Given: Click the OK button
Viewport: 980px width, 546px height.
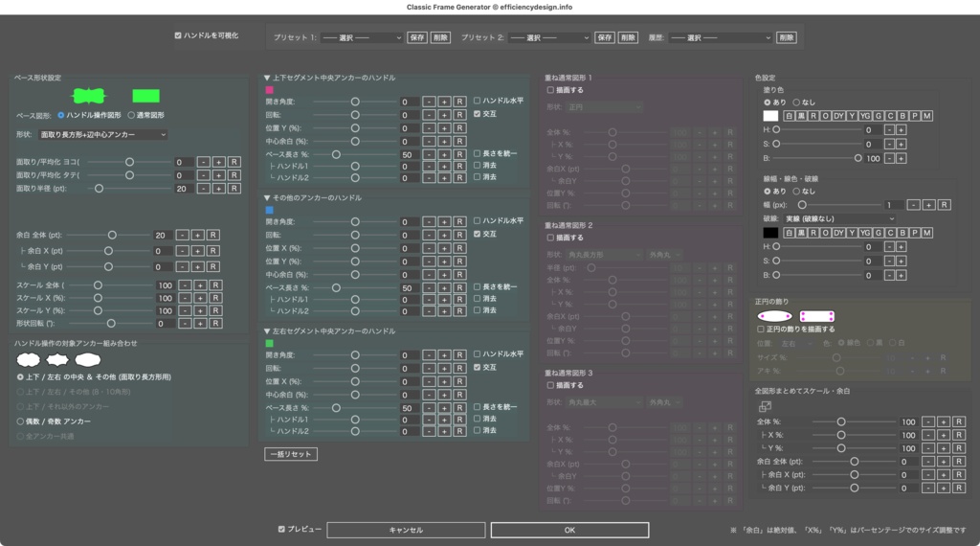Looking at the screenshot, I should point(569,530).
